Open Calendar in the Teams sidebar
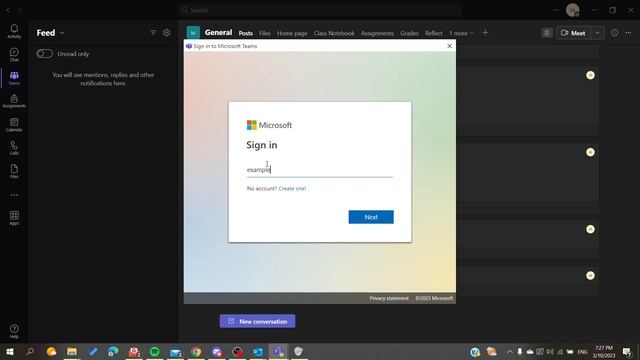This screenshot has height=360, width=640. click(14, 124)
